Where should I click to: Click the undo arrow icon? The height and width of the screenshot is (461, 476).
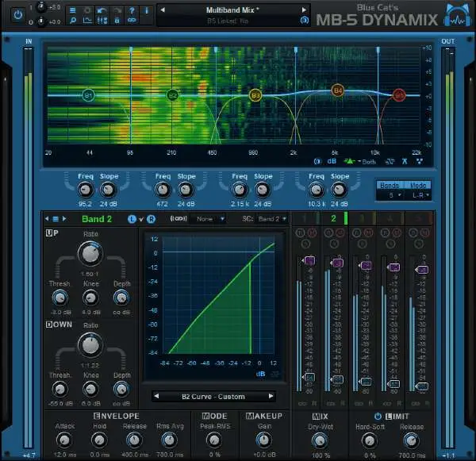click(x=100, y=11)
